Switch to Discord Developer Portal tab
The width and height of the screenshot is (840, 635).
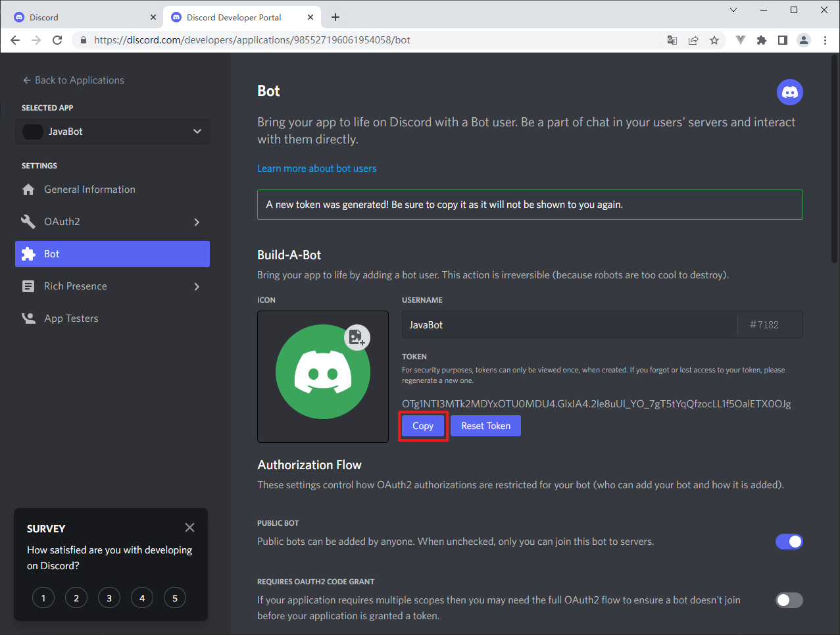pos(242,17)
